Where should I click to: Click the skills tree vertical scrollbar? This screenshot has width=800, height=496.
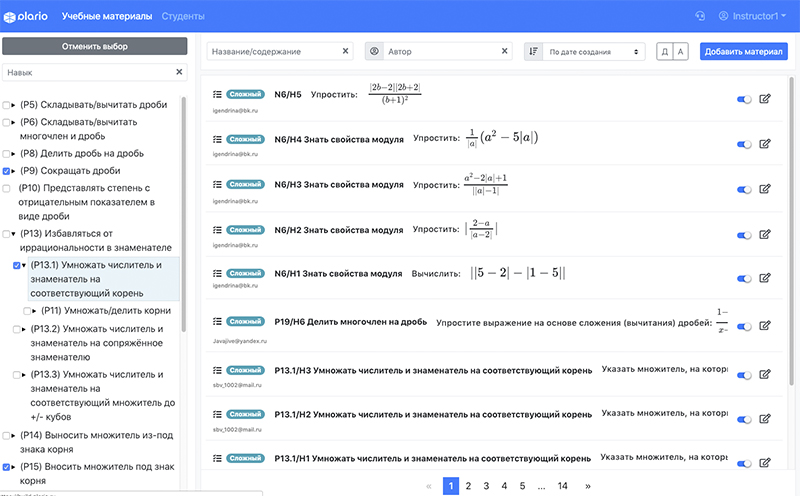pyautogui.click(x=183, y=214)
